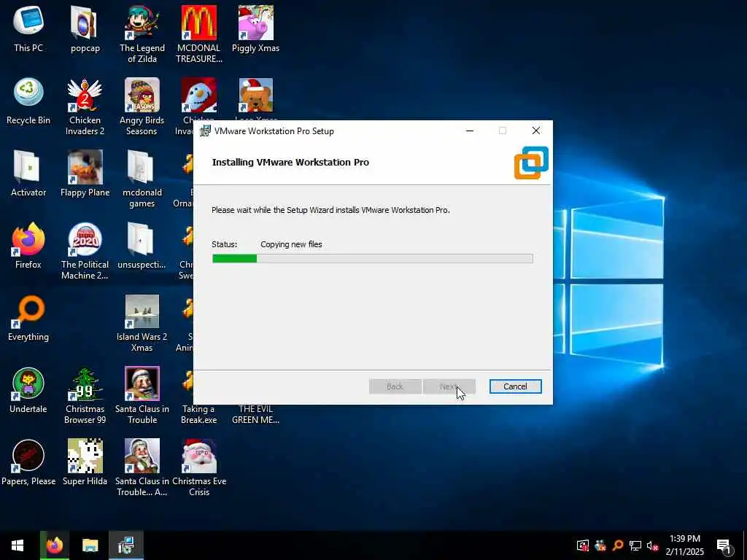Select the Chicken Invaders 2 shortcut
The width and height of the screenshot is (747, 560).
(85, 106)
